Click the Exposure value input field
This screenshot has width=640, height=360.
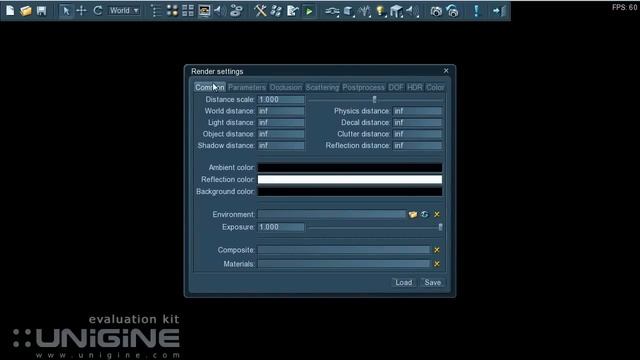(281, 227)
